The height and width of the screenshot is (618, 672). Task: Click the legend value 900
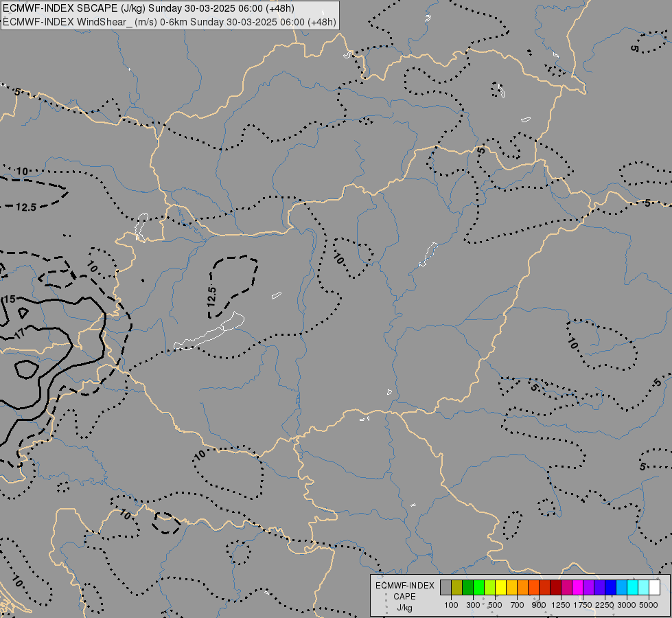click(539, 605)
